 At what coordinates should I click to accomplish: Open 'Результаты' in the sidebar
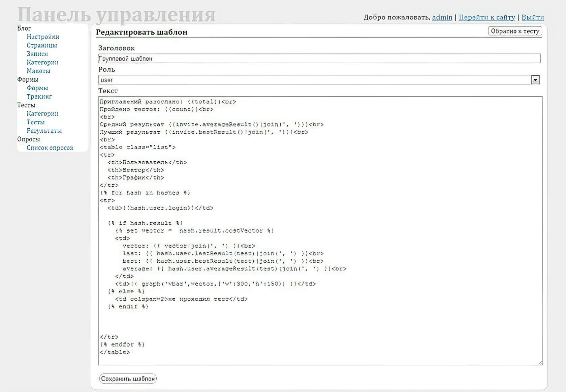click(44, 131)
